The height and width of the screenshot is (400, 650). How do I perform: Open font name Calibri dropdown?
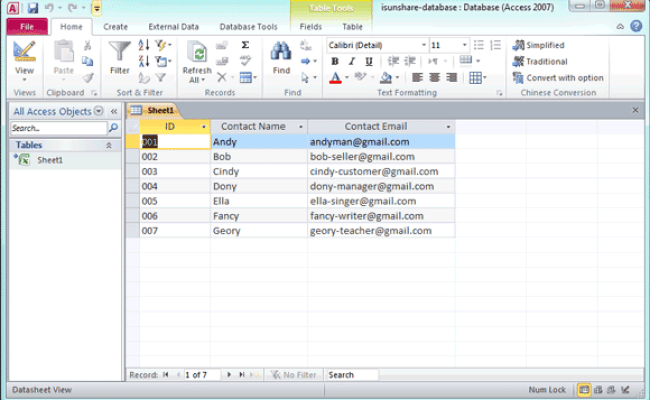[424, 45]
